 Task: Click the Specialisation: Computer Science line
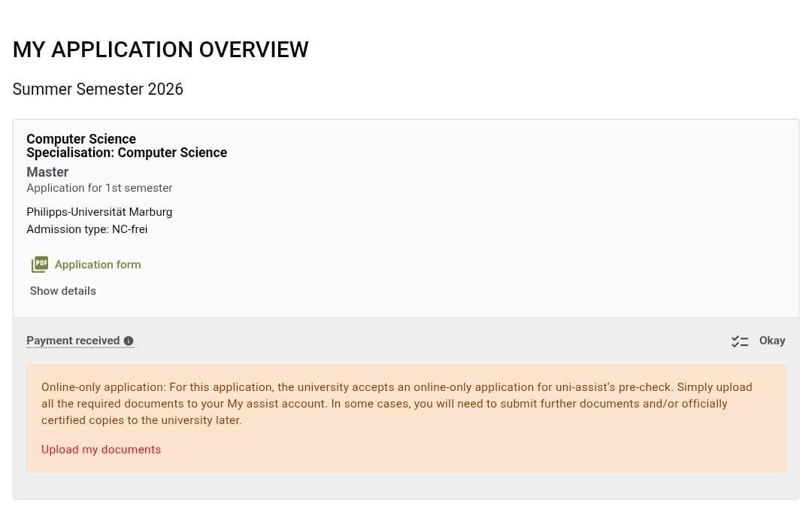(126, 153)
